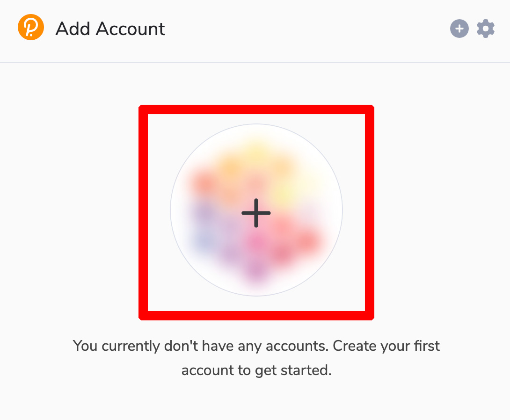This screenshot has height=420, width=510.
Task: Toggle the settings panel with cog icon
Action: (486, 29)
